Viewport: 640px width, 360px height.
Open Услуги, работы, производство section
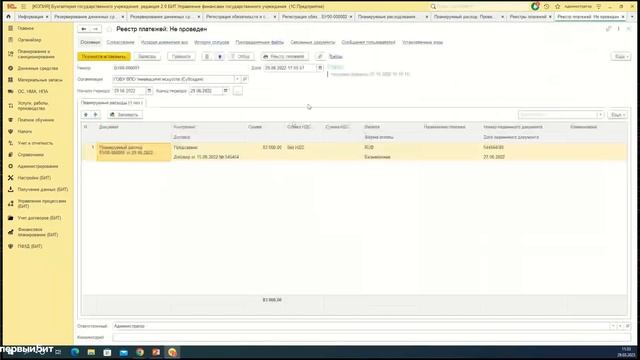click(33, 106)
